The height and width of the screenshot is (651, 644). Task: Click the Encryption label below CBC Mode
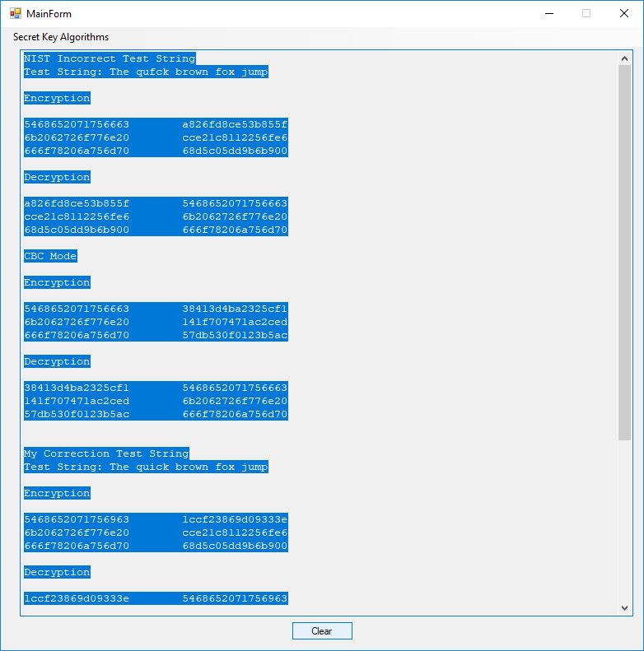point(57,282)
